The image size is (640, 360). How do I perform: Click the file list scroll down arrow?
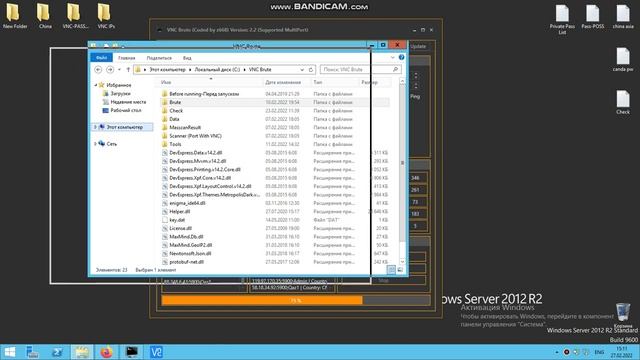[402, 262]
